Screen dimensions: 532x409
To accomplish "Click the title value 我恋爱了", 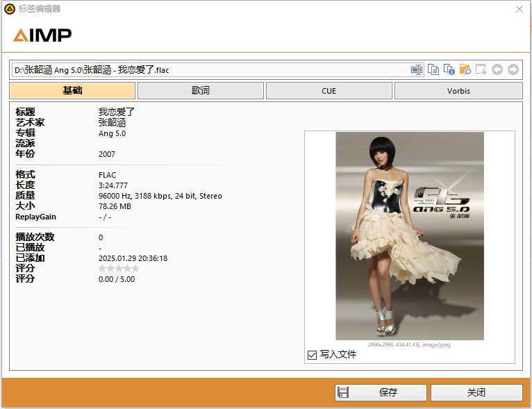I will pos(117,112).
